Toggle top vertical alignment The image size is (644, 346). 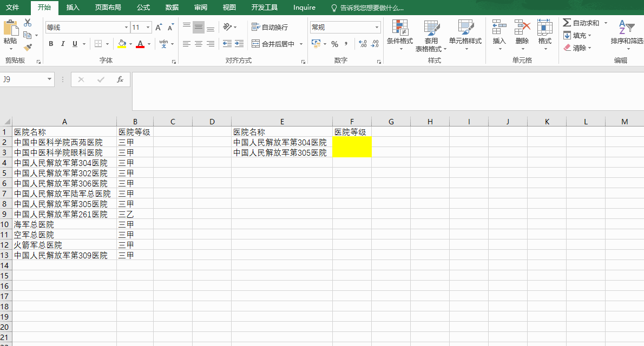[x=187, y=27]
